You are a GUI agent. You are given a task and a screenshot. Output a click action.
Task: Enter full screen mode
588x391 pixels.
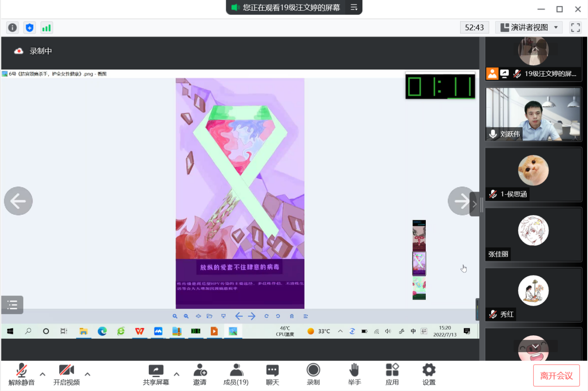tap(575, 28)
